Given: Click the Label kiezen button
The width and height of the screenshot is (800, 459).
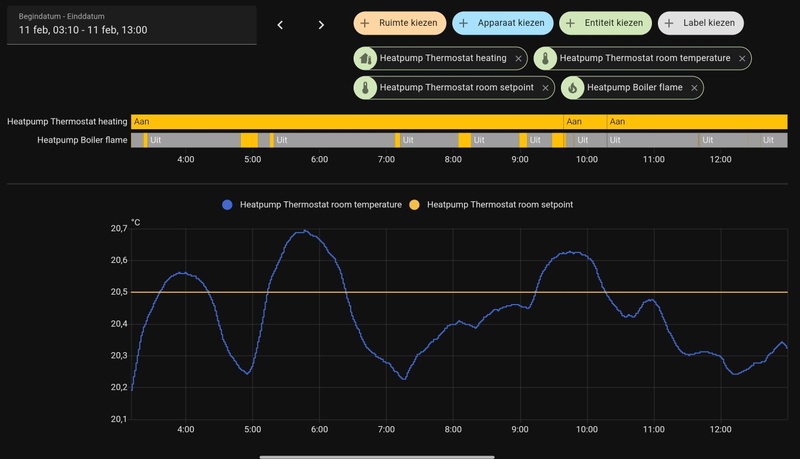Looking at the screenshot, I should tap(701, 23).
